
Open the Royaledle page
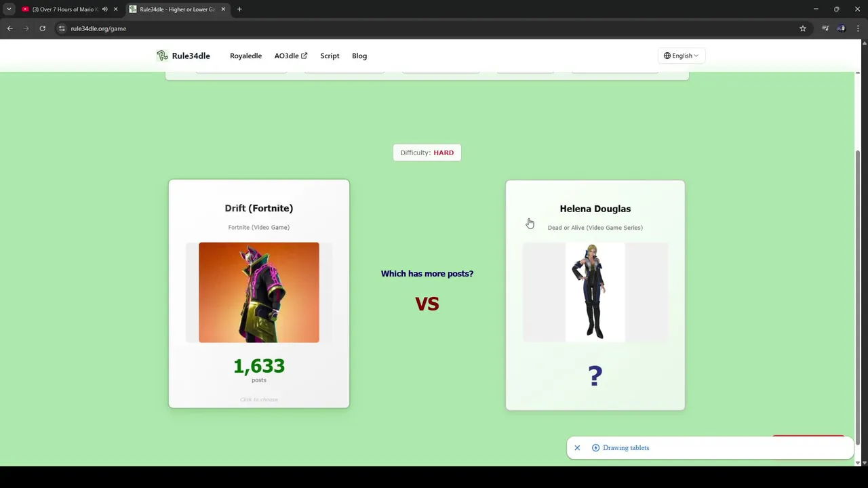(x=245, y=56)
